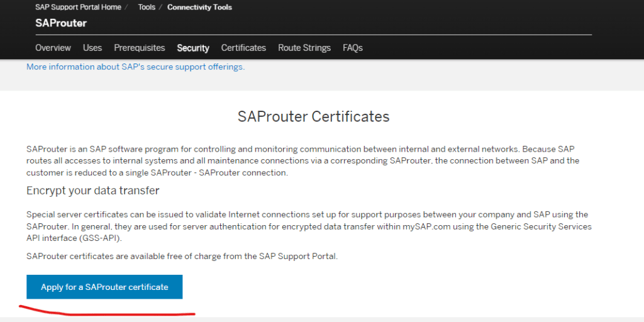The width and height of the screenshot is (644, 322).
Task: Jump to the Certificates tab
Action: (243, 48)
